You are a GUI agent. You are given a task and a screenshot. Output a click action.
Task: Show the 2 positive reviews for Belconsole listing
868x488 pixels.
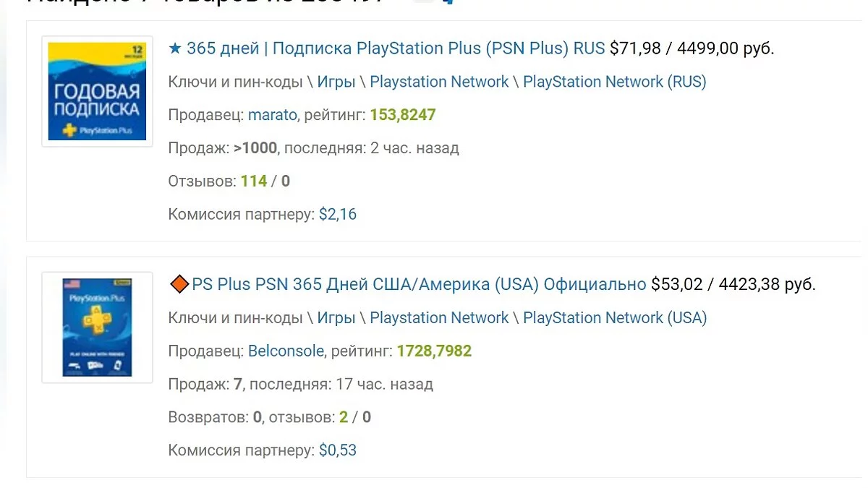344,417
